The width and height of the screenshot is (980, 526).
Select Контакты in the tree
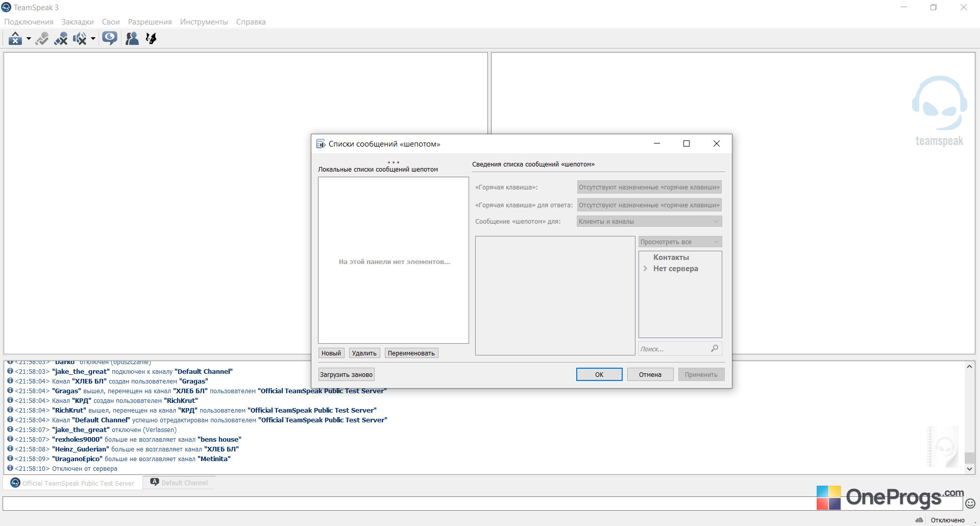pos(671,257)
